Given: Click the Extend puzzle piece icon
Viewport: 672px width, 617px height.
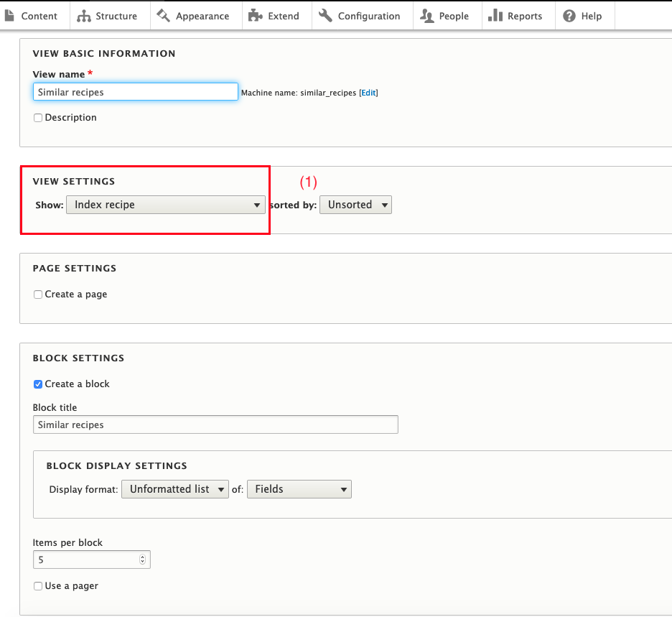Looking at the screenshot, I should coord(255,16).
